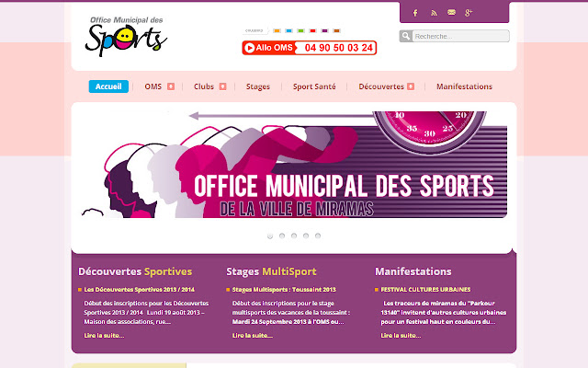
Task: Open the FESTIVAL CULTURES URBAINES article
Action: tap(425, 290)
